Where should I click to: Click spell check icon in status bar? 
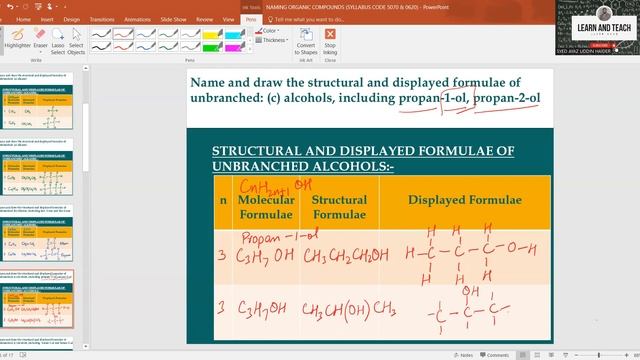tap(23, 355)
